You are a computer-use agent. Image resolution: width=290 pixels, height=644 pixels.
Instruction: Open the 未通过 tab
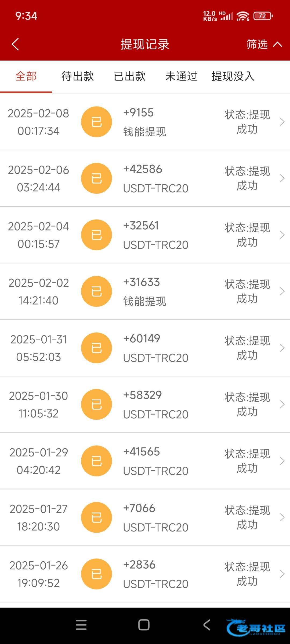point(181,76)
